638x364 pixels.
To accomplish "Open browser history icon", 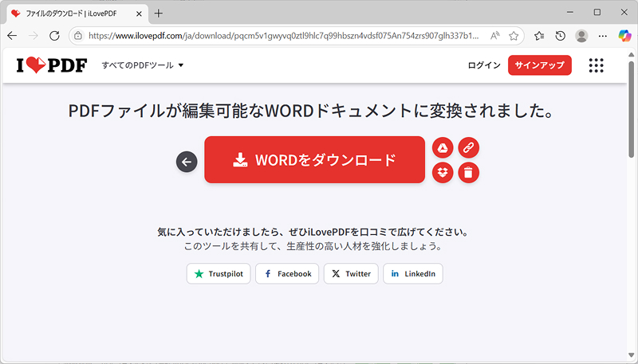I will pyautogui.click(x=561, y=36).
